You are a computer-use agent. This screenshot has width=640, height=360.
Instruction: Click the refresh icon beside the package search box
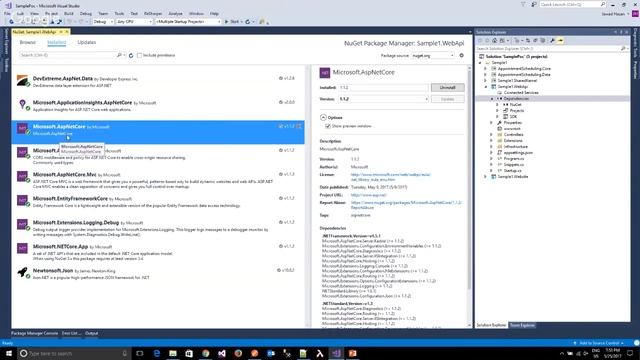pyautogui.click(x=131, y=56)
